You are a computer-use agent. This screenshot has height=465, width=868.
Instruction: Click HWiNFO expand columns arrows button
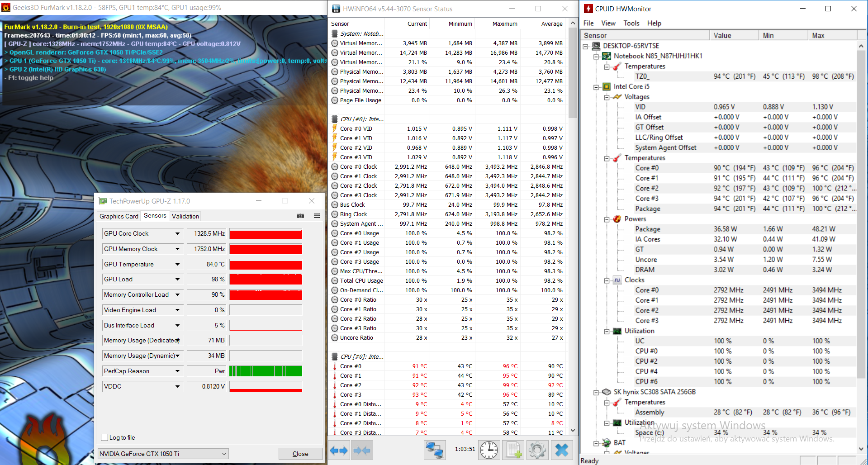(x=338, y=450)
